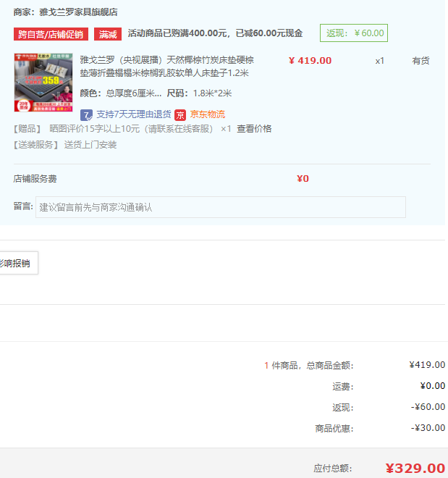Click the promotion text 活动商品已购满400.00元

tap(178, 33)
